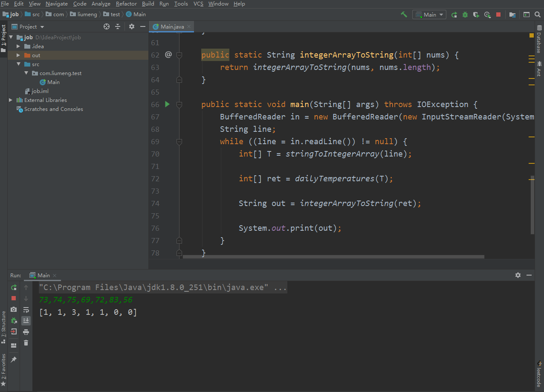Toggle the 1: Project side tool tab
Viewport: 544px width, 392px height.
click(x=3, y=38)
